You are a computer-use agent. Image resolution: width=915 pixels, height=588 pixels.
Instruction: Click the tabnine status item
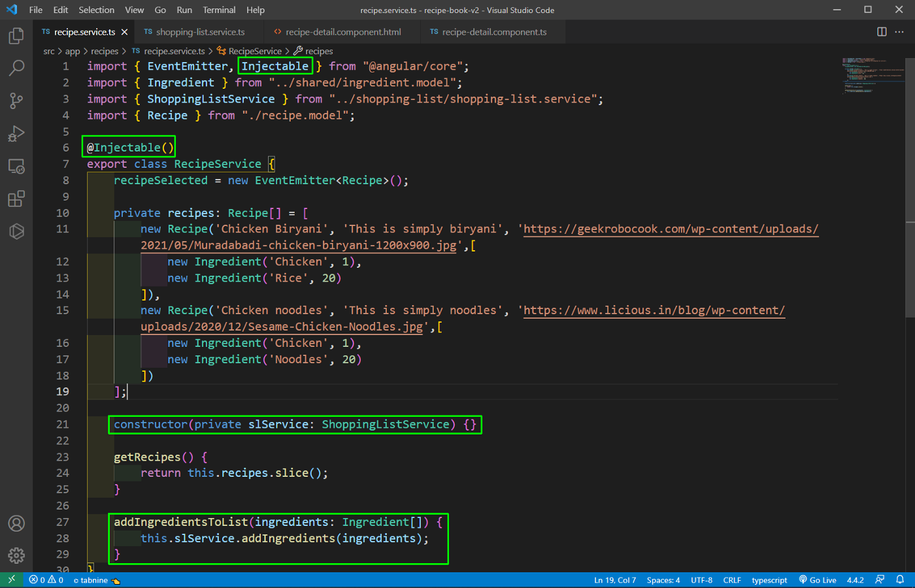click(x=97, y=580)
